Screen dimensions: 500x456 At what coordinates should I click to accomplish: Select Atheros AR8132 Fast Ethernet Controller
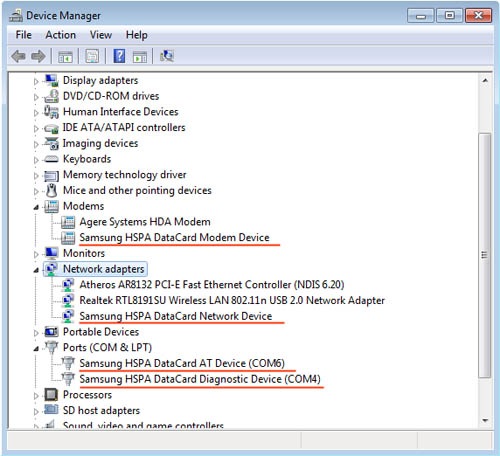coord(212,285)
